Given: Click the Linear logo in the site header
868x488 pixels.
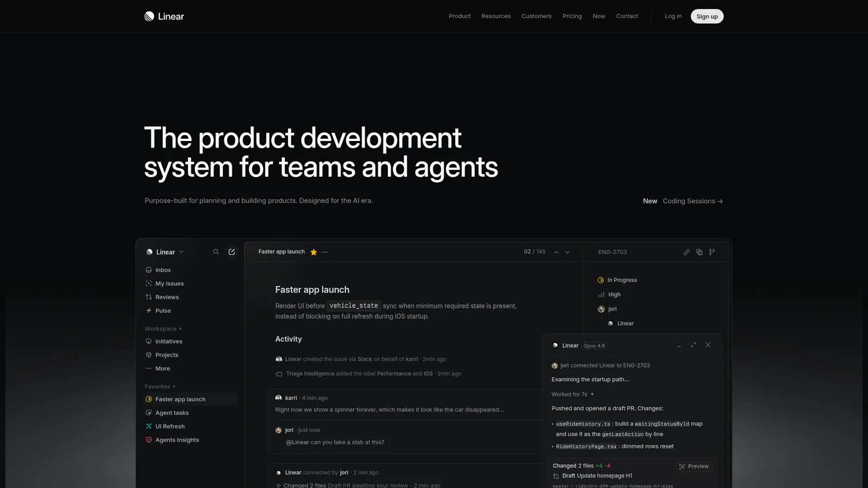Looking at the screenshot, I should pyautogui.click(x=164, y=16).
